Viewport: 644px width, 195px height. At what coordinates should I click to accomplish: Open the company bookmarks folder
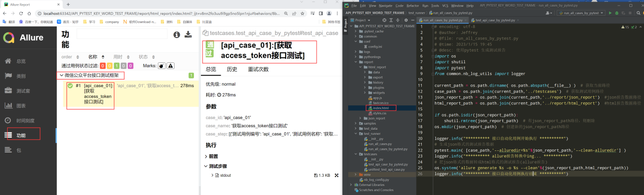tap(109, 22)
